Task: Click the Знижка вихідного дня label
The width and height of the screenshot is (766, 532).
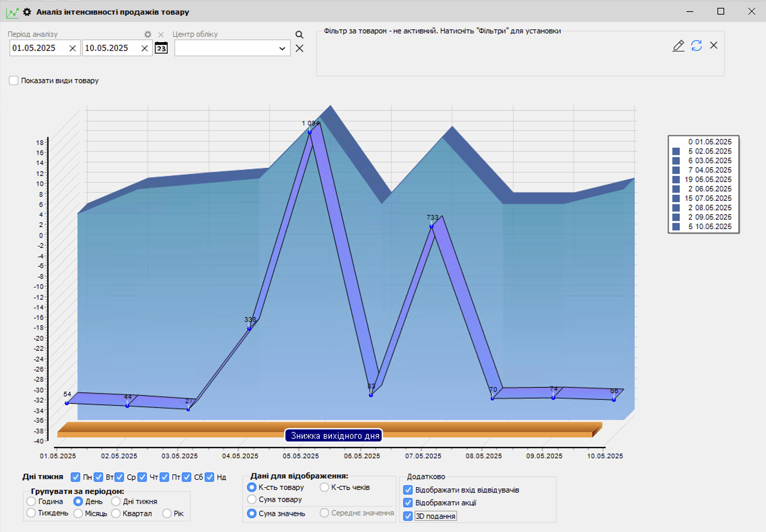Action: (x=334, y=436)
